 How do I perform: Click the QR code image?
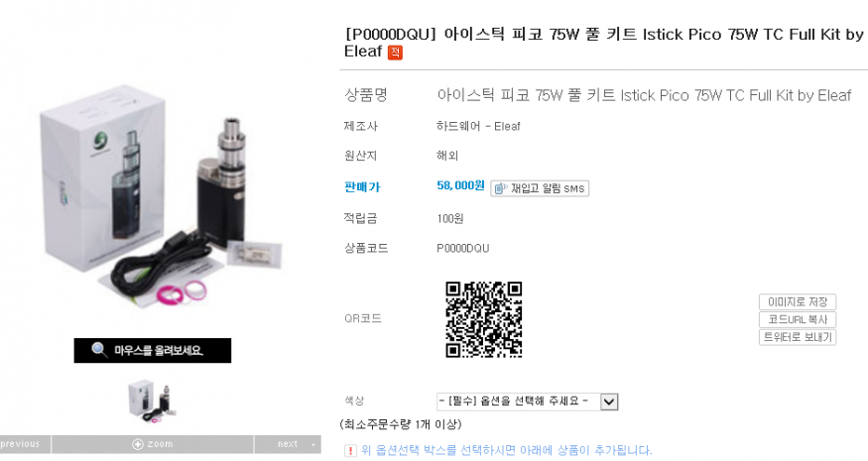484,319
